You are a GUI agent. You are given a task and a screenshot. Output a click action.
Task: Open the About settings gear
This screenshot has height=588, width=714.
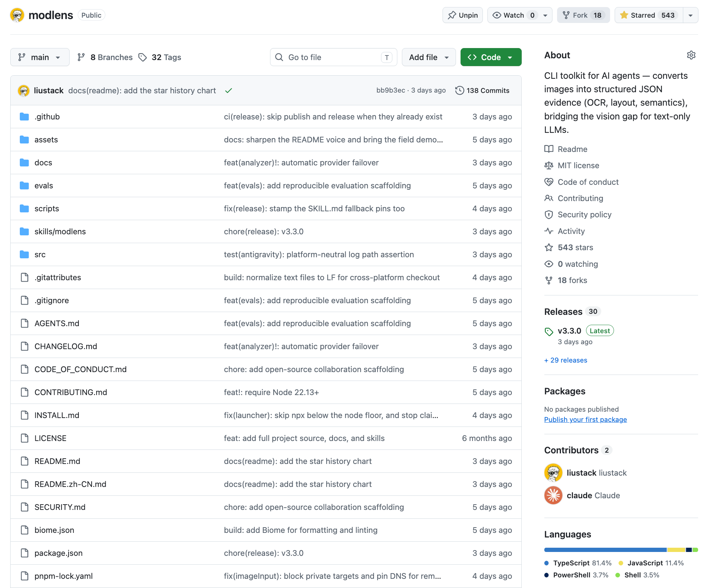pos(691,55)
